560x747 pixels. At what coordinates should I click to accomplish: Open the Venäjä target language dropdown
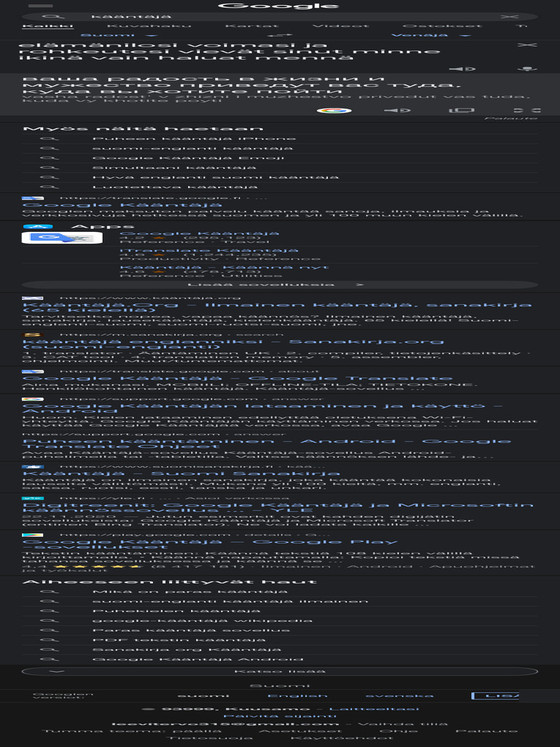pos(430,35)
